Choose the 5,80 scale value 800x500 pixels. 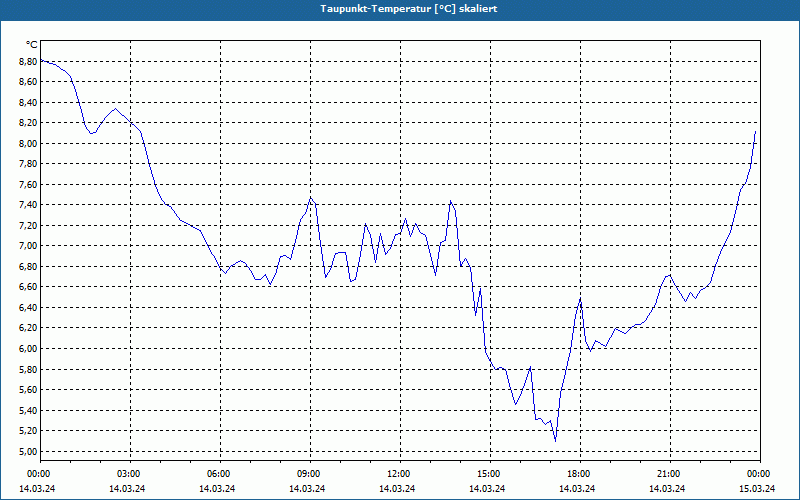(28, 369)
